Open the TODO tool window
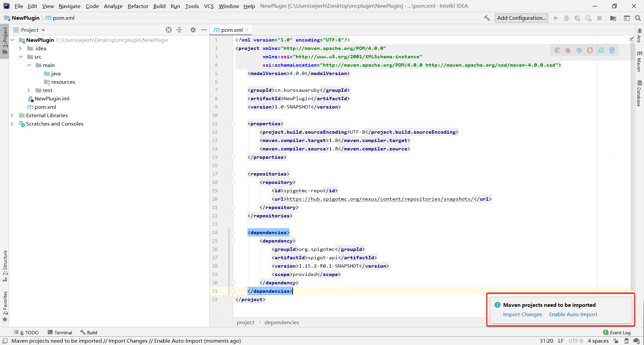Viewport: 644px width, 345px height. [x=26, y=333]
